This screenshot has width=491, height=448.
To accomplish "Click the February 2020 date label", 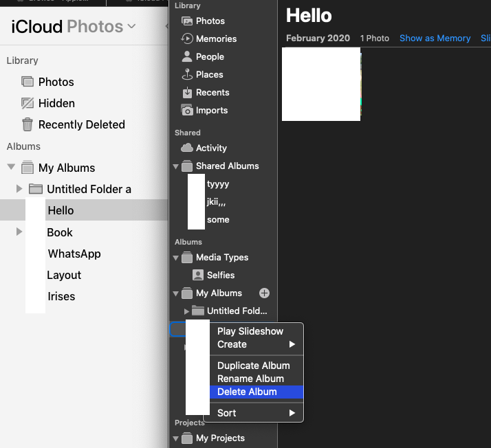I will (318, 38).
